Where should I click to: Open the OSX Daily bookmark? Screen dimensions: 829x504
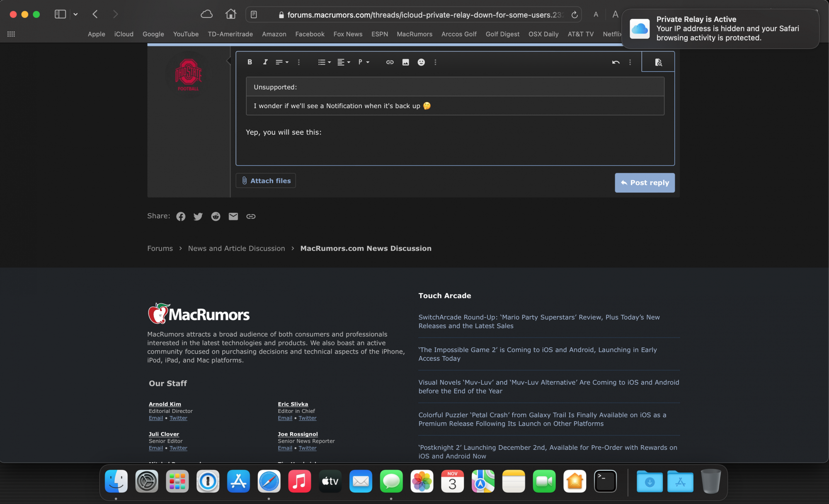(x=543, y=34)
